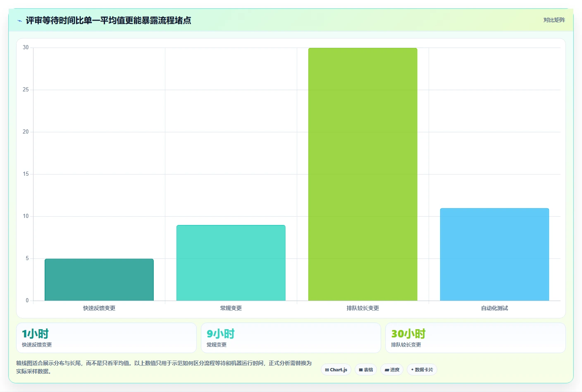Click the footnote text about 箱线图
582x392 pixels.
click(x=164, y=367)
